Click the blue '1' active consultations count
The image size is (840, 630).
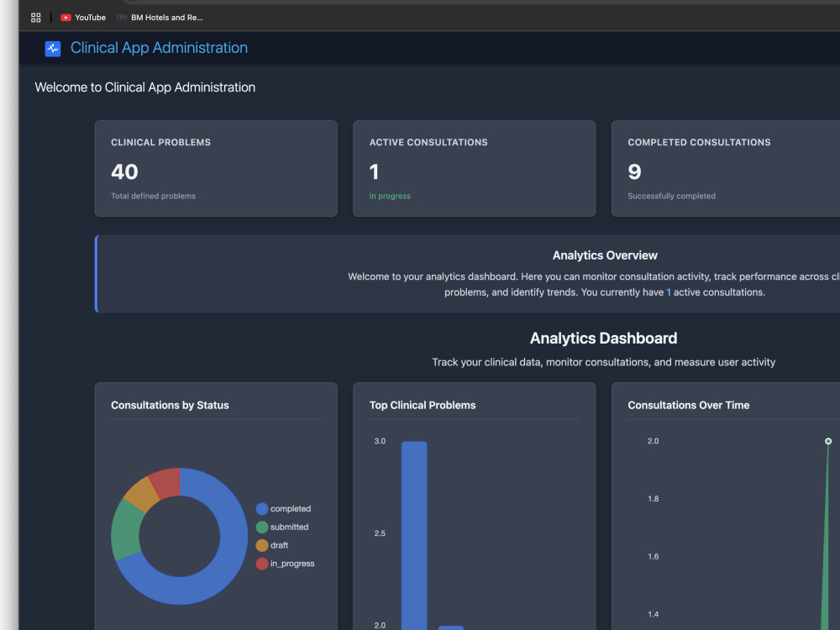tap(668, 292)
